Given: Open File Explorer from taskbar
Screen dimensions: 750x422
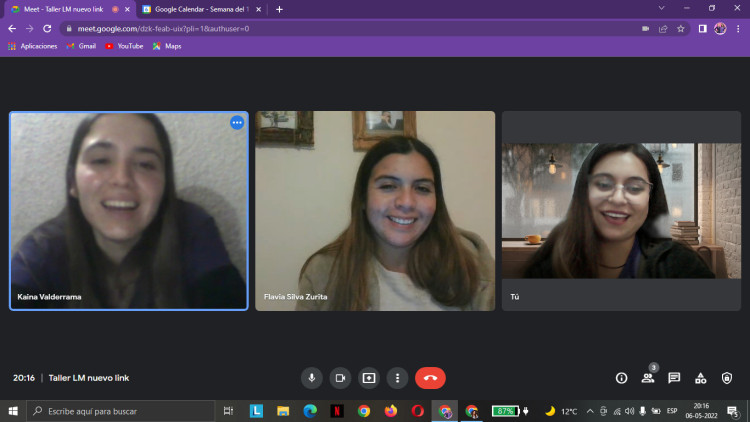Looking at the screenshot, I should [283, 411].
